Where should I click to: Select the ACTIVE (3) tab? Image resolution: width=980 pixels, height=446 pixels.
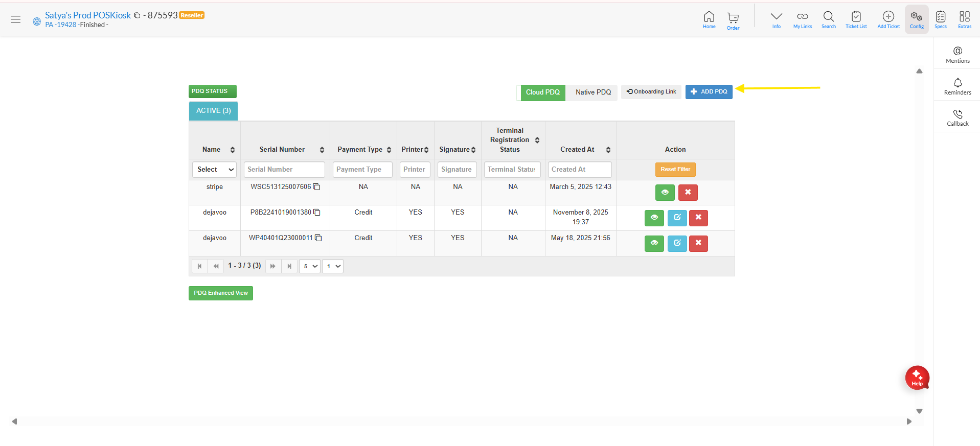pyautogui.click(x=213, y=111)
